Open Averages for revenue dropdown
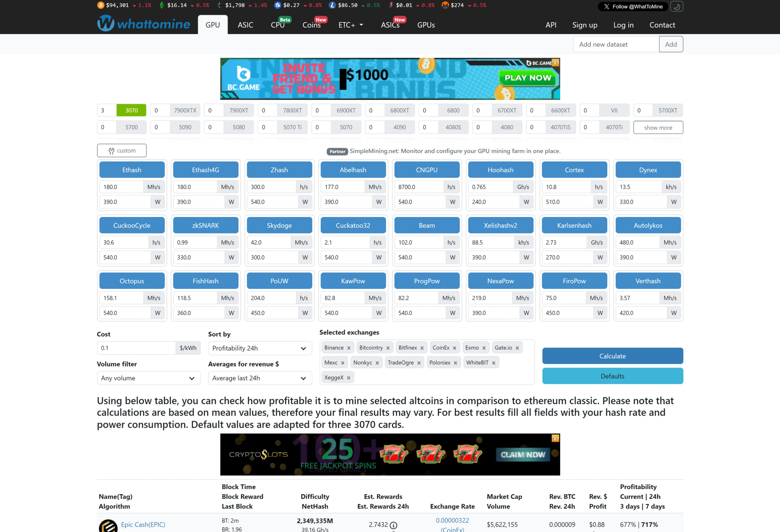 tap(260, 378)
